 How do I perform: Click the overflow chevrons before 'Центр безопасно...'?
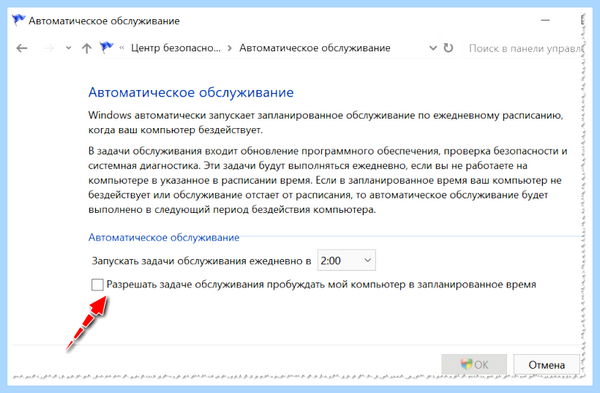click(x=122, y=48)
